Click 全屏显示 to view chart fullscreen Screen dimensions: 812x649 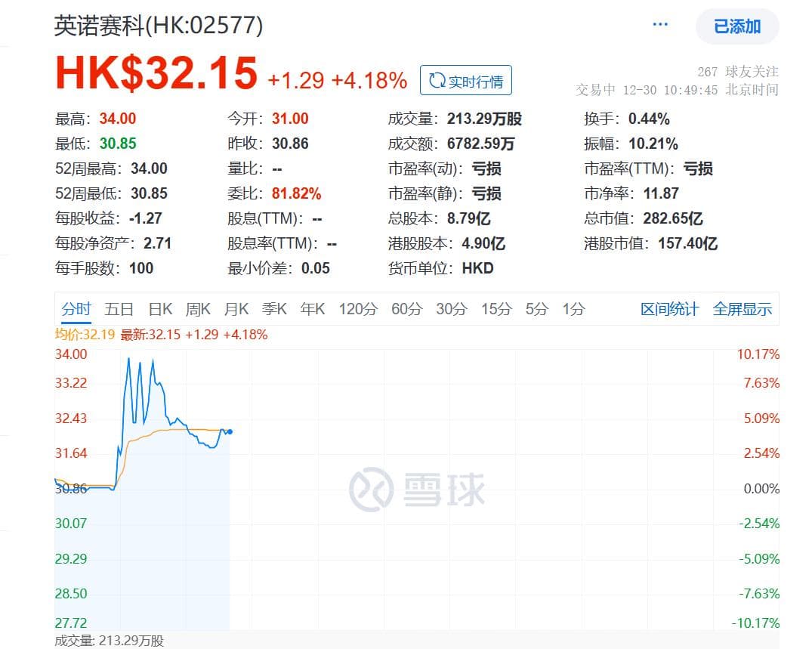[x=742, y=309]
